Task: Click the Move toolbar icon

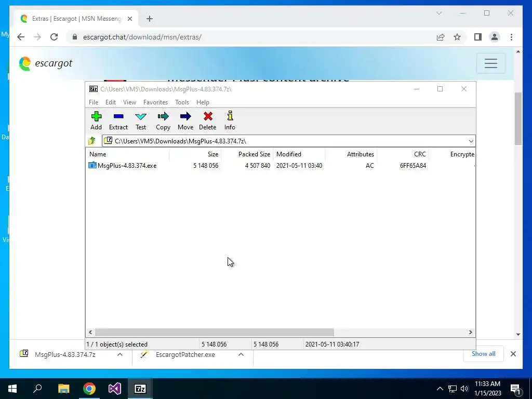Action: point(185,116)
